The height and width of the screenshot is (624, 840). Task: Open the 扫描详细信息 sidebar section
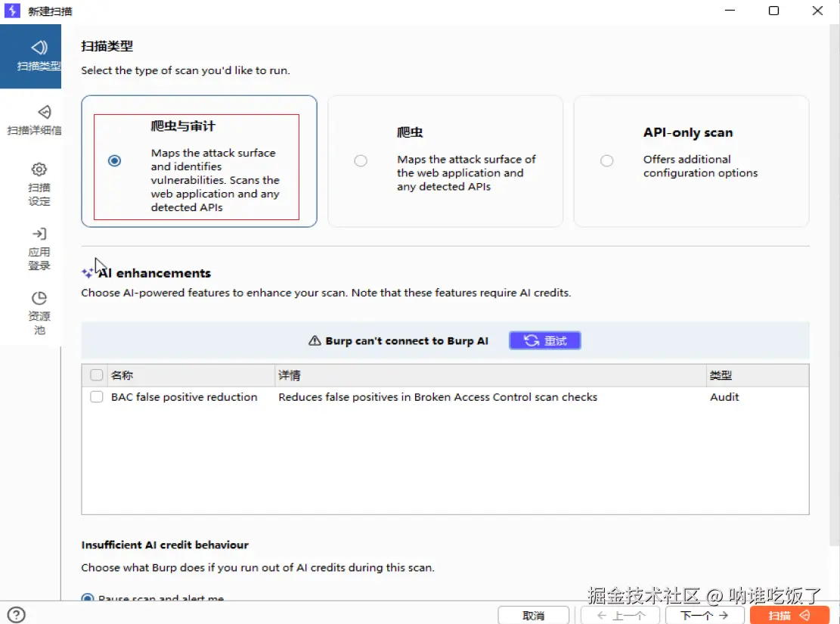coord(33,120)
